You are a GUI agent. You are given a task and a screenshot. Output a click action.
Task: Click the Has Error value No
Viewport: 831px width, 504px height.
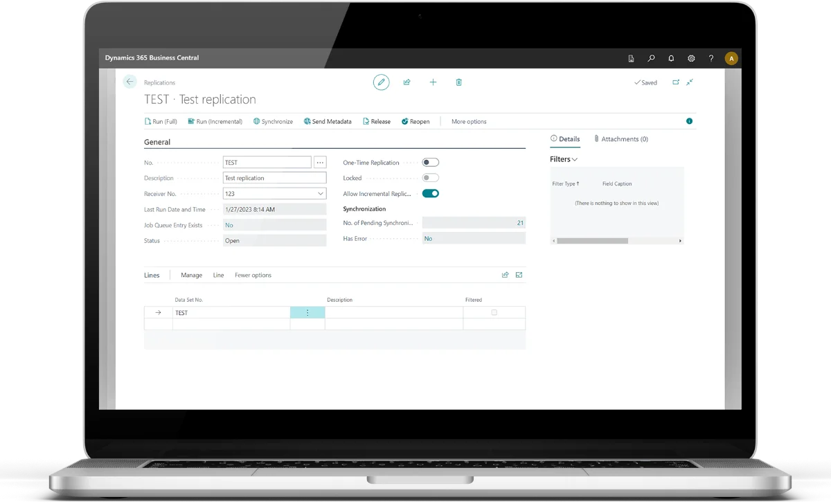pyautogui.click(x=474, y=238)
